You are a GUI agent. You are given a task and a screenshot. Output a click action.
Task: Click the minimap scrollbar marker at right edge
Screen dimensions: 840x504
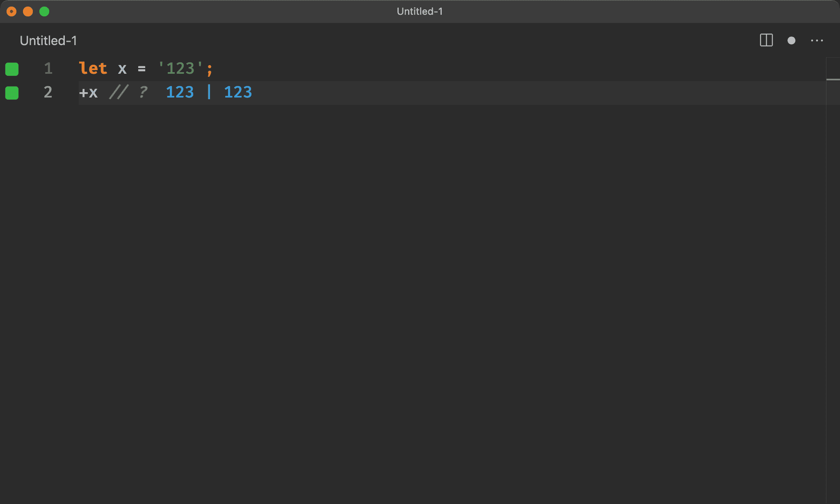coord(833,79)
